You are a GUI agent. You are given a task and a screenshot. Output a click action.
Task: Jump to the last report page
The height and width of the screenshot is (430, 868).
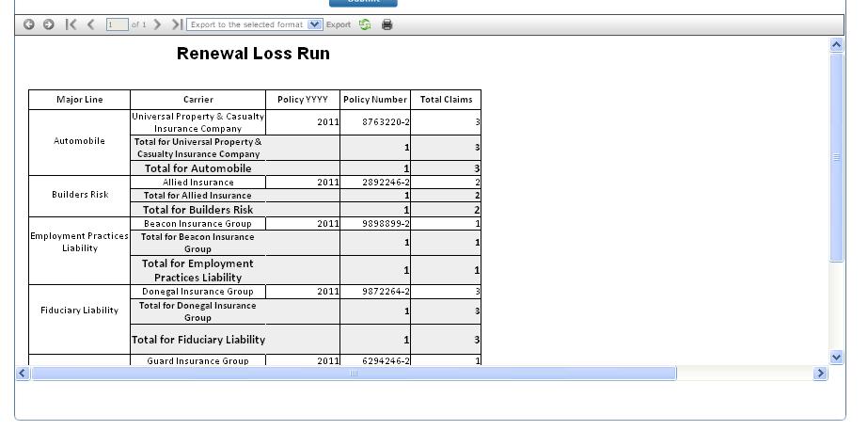click(177, 24)
